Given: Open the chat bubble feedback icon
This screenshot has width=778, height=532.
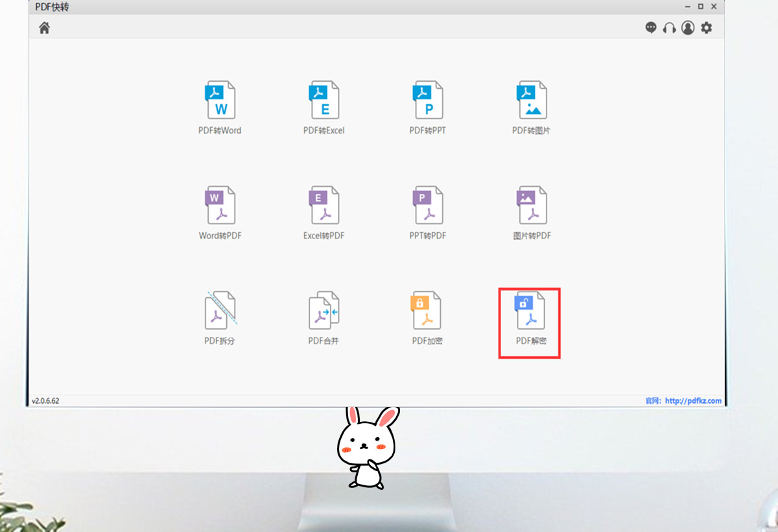Looking at the screenshot, I should click(651, 28).
